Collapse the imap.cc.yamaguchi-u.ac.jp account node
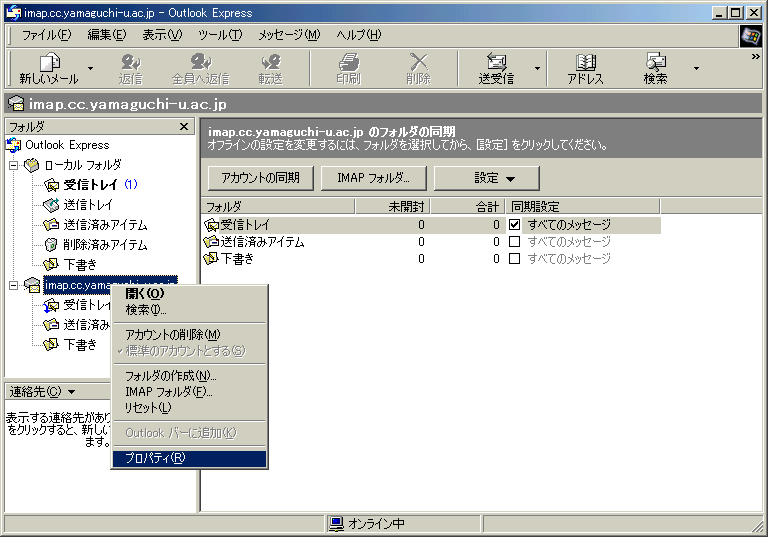The image size is (768, 537). click(x=14, y=285)
